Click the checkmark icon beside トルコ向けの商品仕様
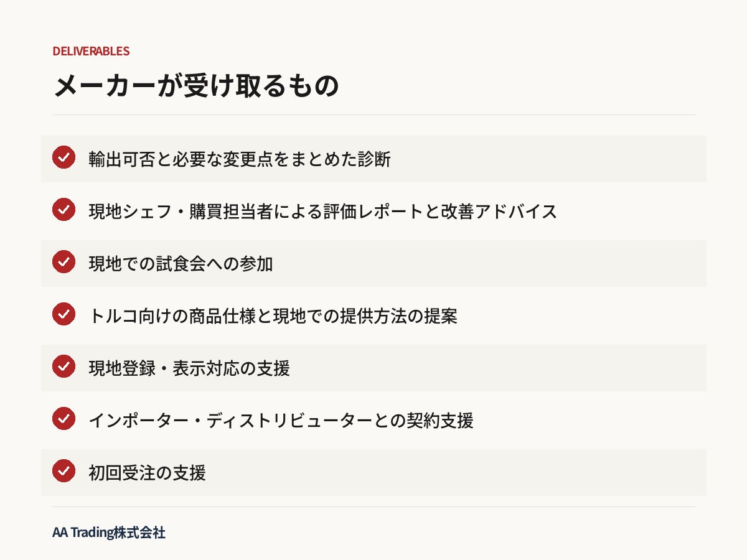Screen dimensions: 747x560 coord(63,314)
